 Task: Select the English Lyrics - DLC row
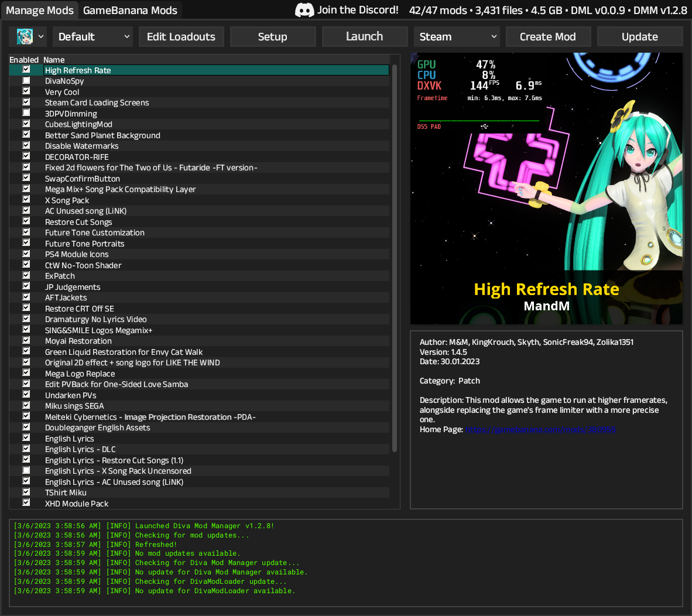[x=199, y=449]
